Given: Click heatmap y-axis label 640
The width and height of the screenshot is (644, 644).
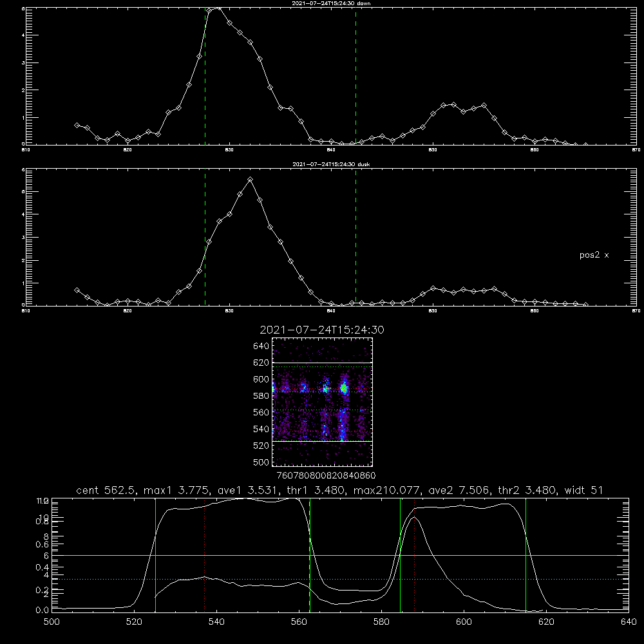Looking at the screenshot, I should click(x=261, y=346).
